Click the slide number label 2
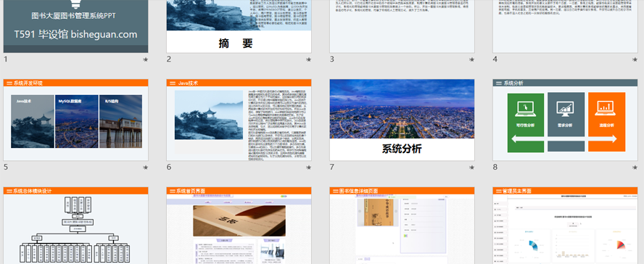644x264 pixels. [x=169, y=59]
